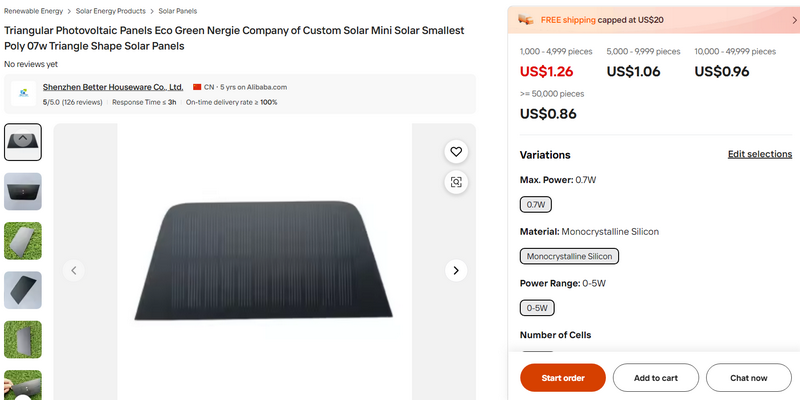Show the next product image

pos(456,270)
